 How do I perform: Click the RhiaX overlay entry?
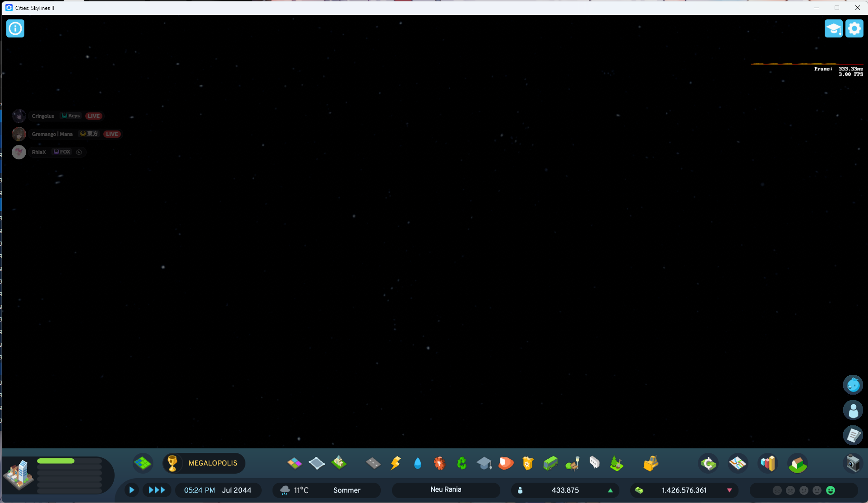point(48,152)
